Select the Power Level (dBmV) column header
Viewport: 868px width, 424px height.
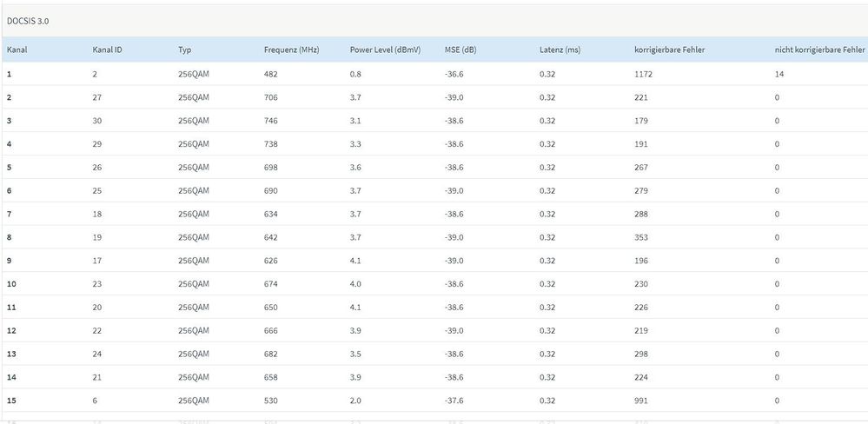click(x=385, y=50)
